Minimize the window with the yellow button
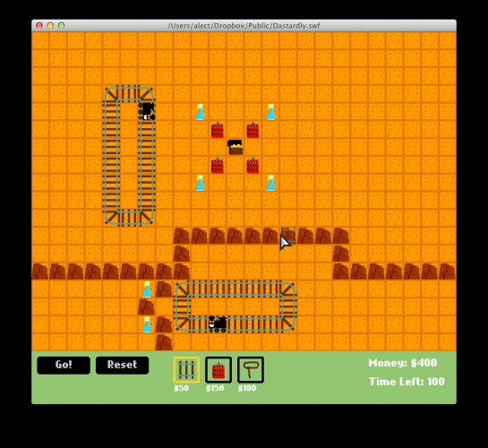 pos(50,25)
